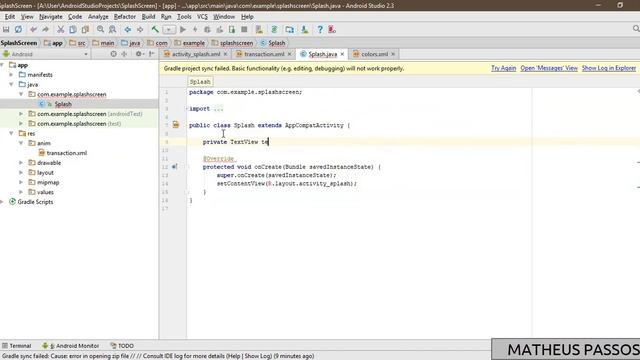
Task: Collapse the app module node
Action: coord(2,65)
